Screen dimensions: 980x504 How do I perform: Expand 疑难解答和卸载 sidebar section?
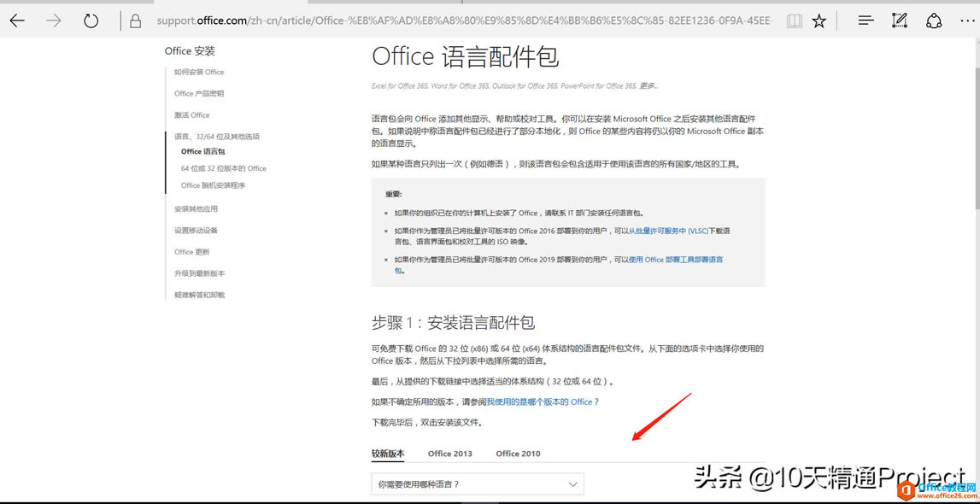[199, 295]
